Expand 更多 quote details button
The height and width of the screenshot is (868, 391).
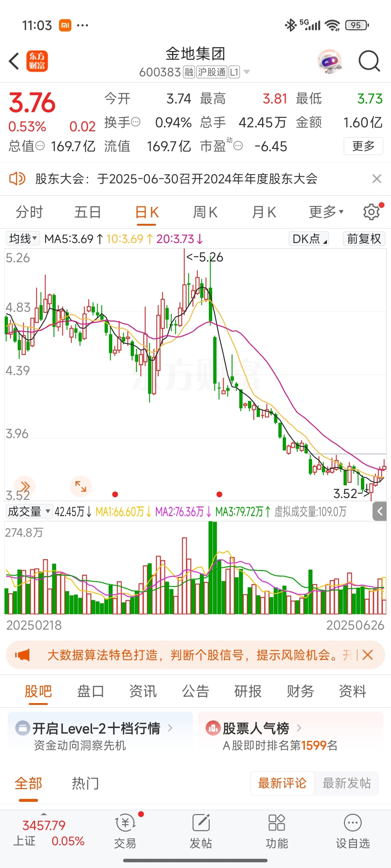tap(363, 146)
